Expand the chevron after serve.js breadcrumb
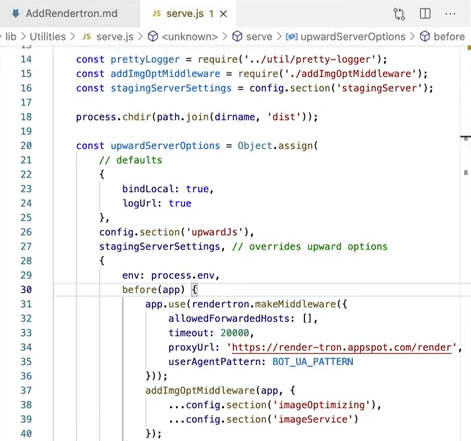This screenshot has width=471, height=441. (x=140, y=36)
